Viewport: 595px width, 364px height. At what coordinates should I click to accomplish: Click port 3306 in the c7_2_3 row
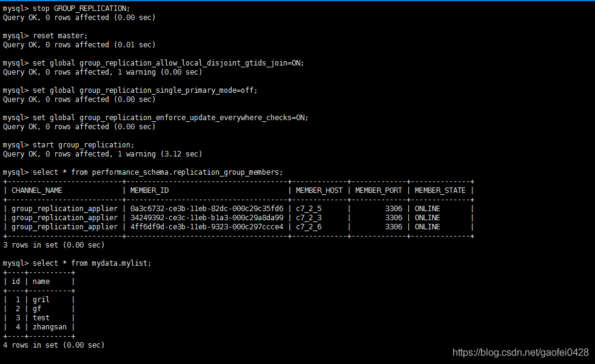click(394, 218)
